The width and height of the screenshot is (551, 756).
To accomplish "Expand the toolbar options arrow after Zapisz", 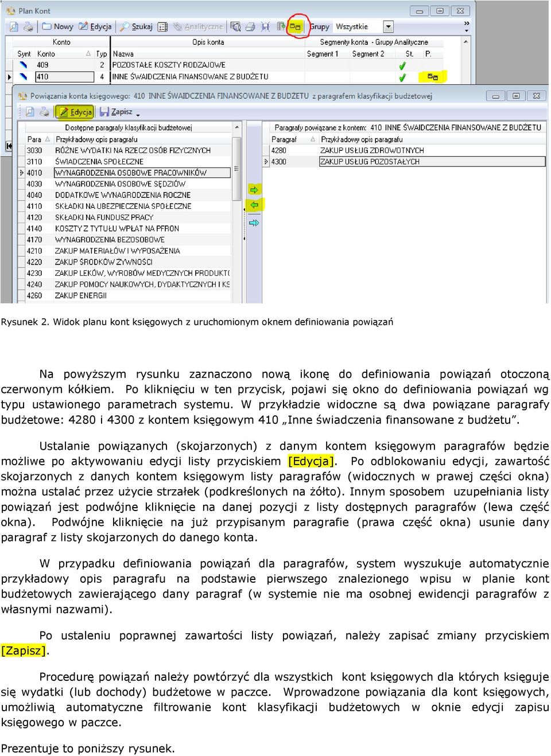I will coord(138,114).
